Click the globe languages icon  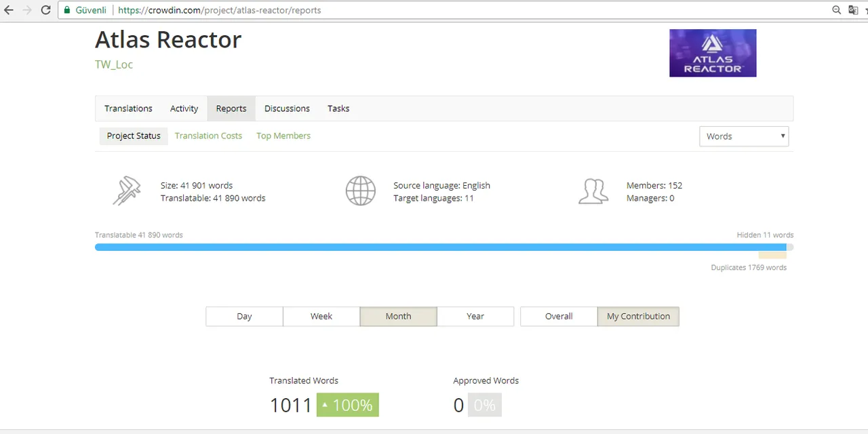(361, 191)
